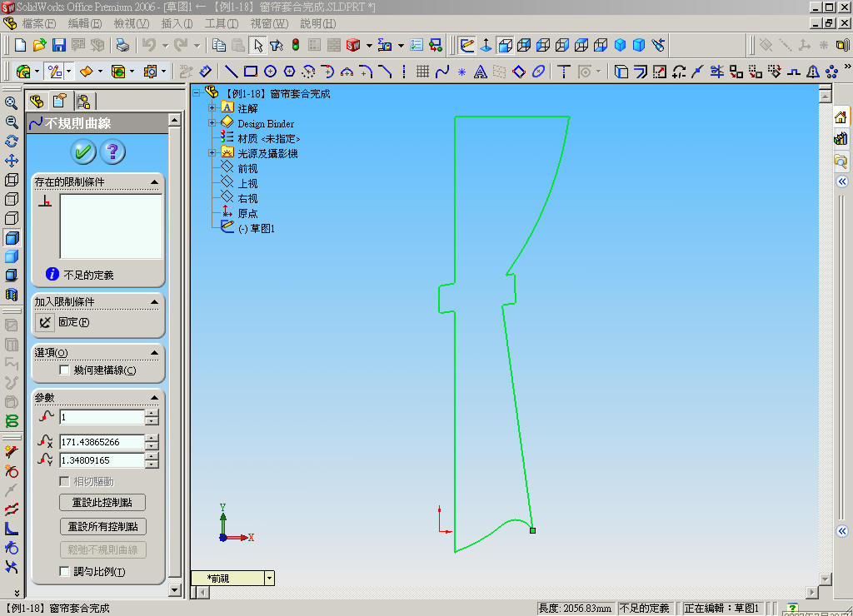The width and height of the screenshot is (853, 616).
Task: Select the 右視 plane in tree
Action: point(247,198)
